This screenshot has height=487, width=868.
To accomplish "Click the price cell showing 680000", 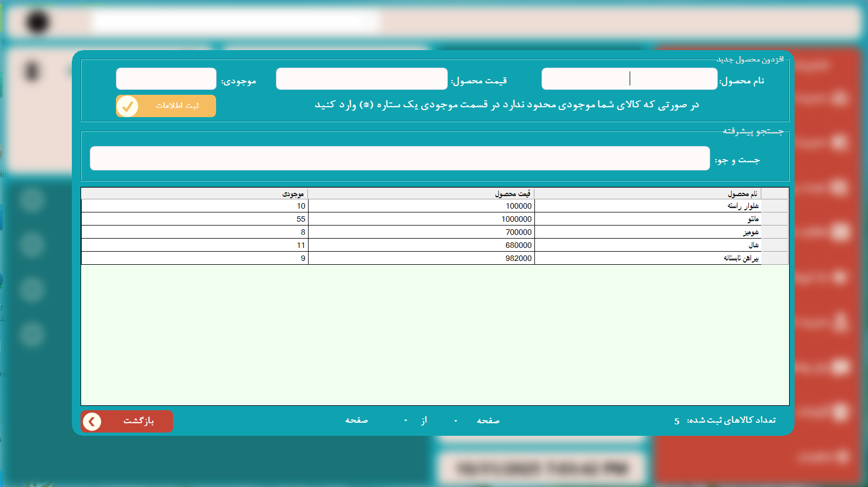I will [x=421, y=245].
